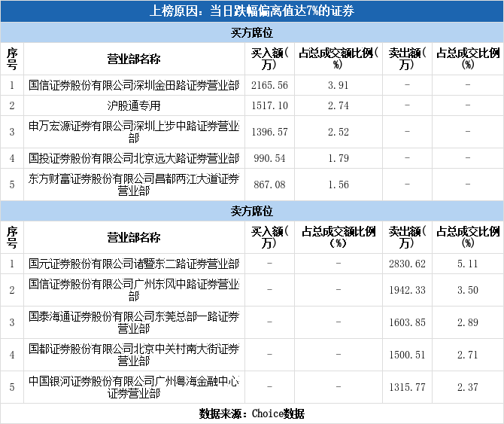Viewport: 504px width, 424px height.
Task: Click 东方财富证券股份有限公司昌都两江大道证券营业部 name
Action: point(134,185)
